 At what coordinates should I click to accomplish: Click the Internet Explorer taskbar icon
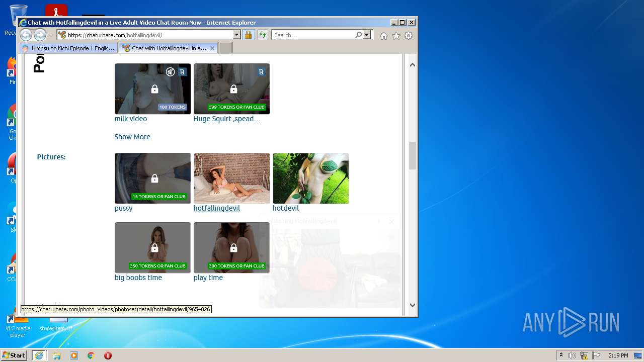pos(39,355)
